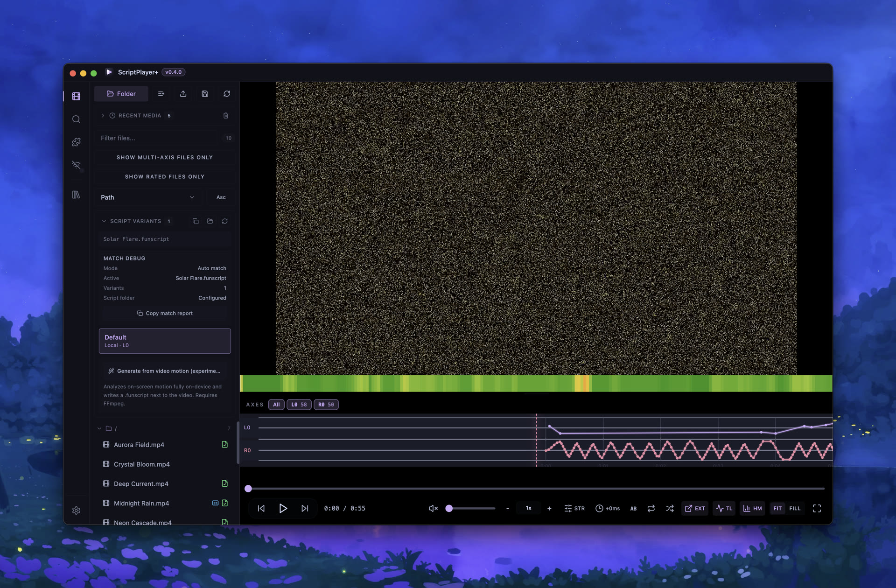
Task: Refresh script variants list
Action: click(x=225, y=221)
